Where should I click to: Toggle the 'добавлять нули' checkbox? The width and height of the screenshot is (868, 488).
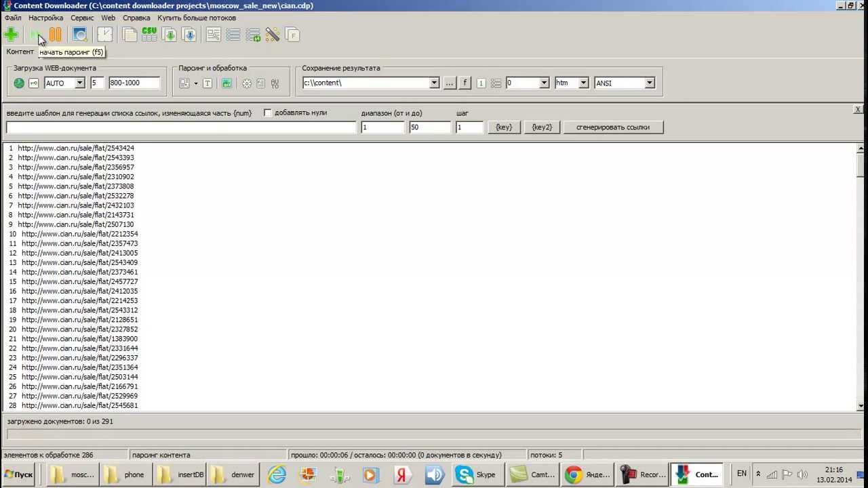(268, 113)
